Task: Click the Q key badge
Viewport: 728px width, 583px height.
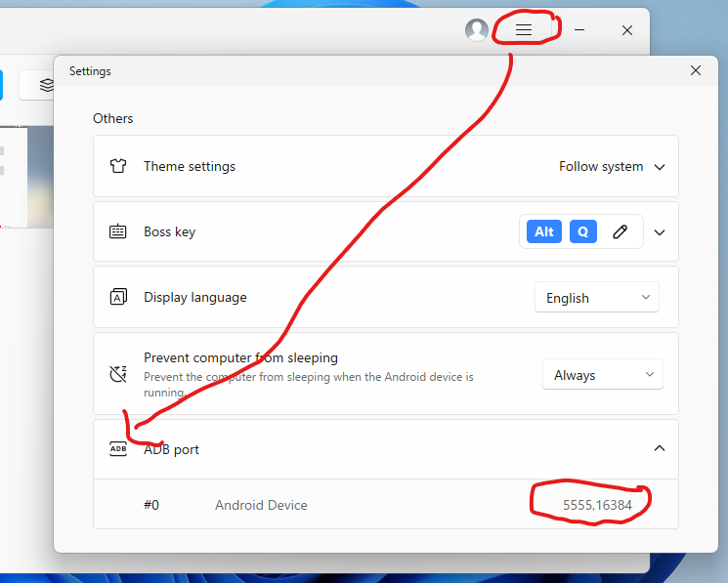Action: tap(582, 231)
